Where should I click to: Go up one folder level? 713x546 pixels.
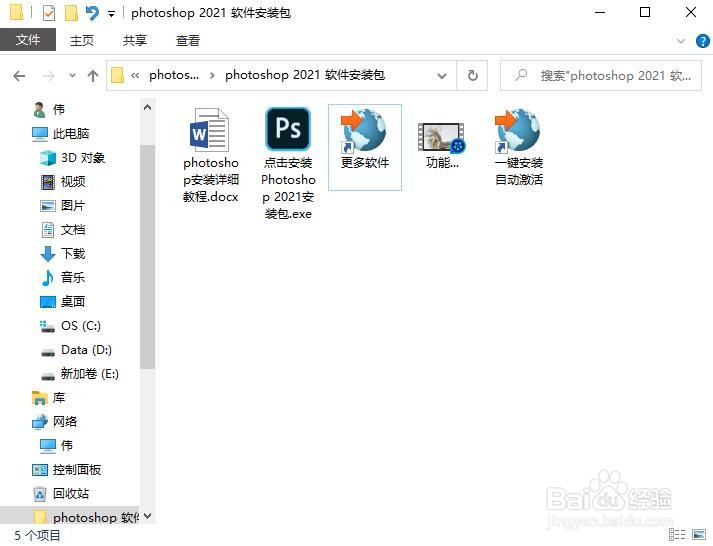(93, 75)
